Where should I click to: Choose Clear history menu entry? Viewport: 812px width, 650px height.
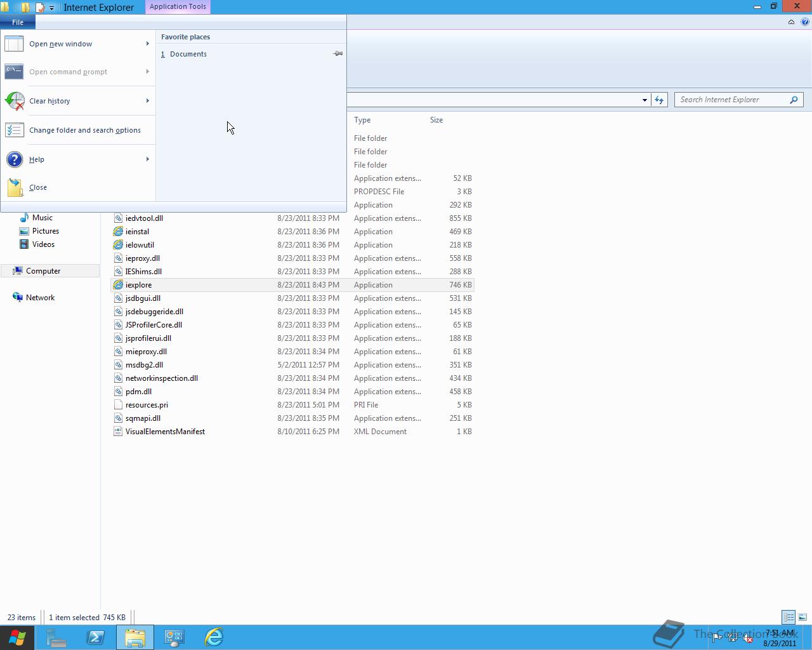pos(78,101)
